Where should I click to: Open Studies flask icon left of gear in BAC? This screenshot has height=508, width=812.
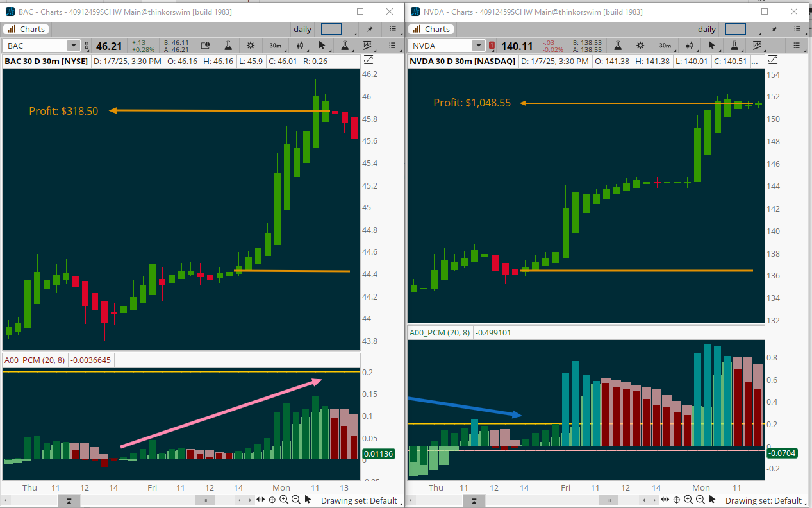(x=228, y=46)
